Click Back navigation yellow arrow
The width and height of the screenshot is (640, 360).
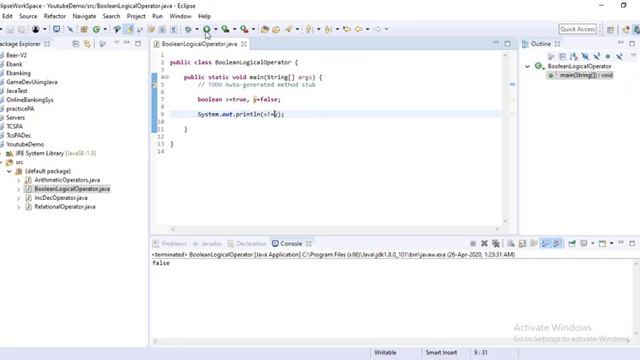[x=358, y=29]
